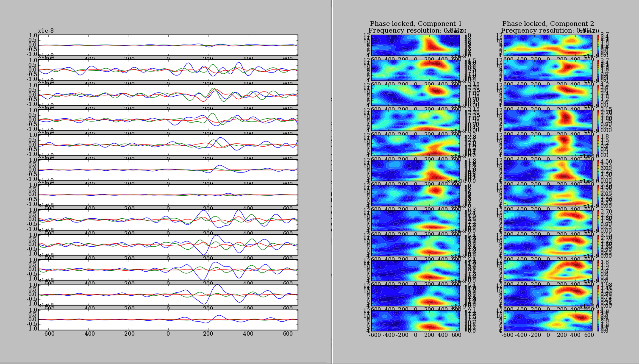The height and width of the screenshot is (364, 639).
Task: Click colorbar beside bottom Component 2 spectrogram
Action: coord(598,320)
